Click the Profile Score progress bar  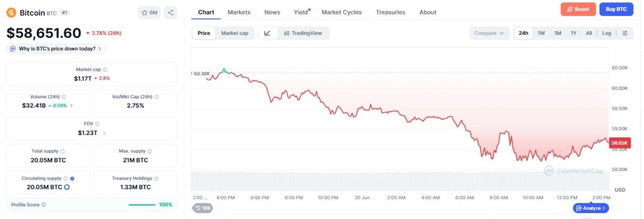(x=142, y=205)
